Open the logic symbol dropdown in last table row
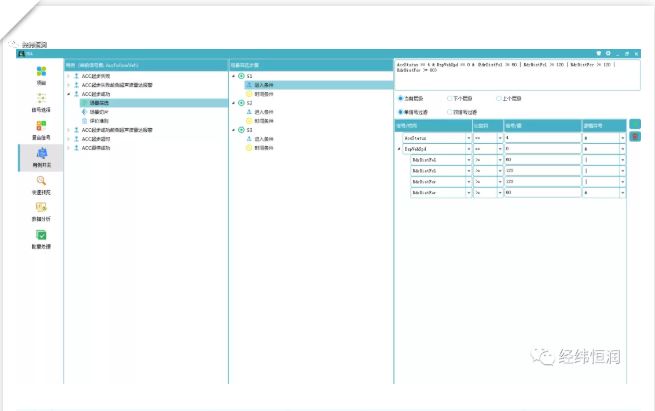 [622, 193]
